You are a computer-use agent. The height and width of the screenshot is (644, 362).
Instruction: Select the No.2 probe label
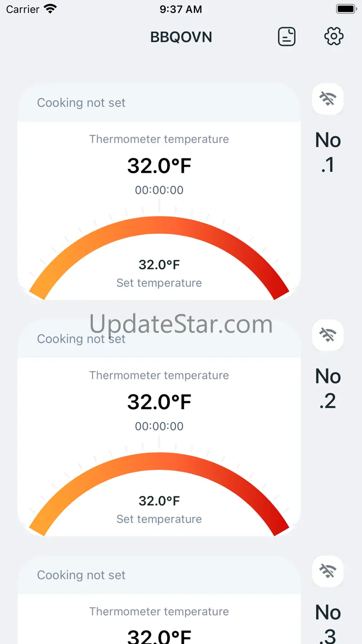click(x=328, y=389)
